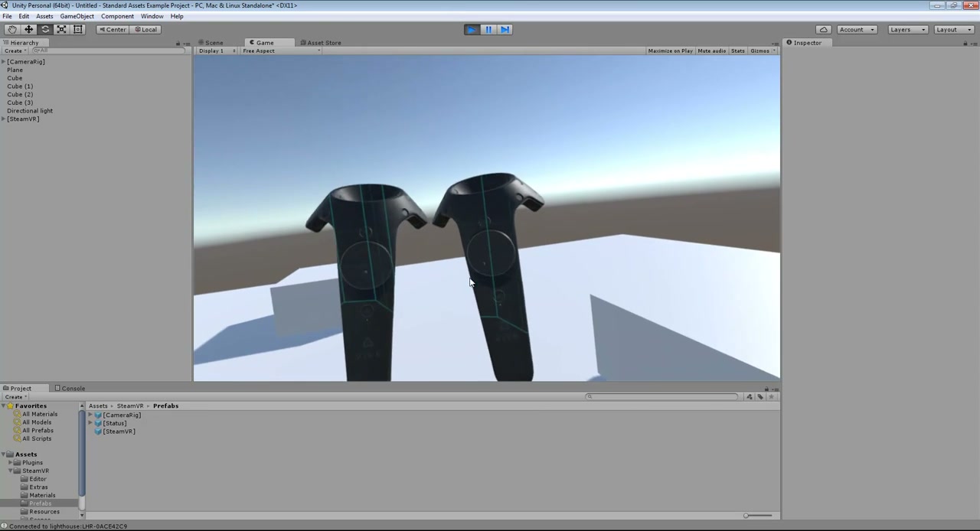Open the Resources folder
The image size is (980, 531).
click(x=44, y=511)
